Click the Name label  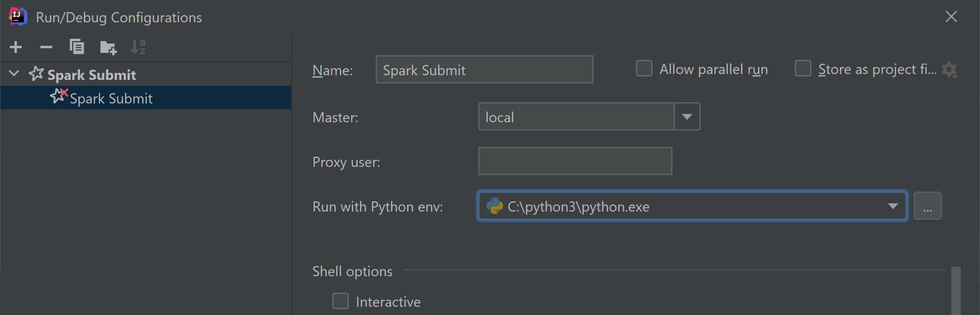tap(332, 71)
